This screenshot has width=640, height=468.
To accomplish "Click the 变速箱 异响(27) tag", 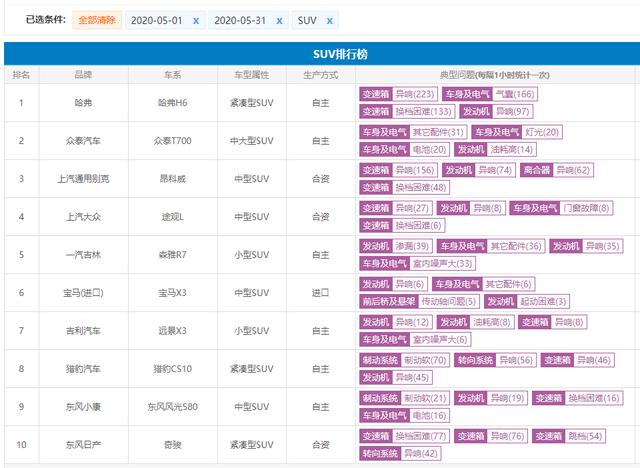I will pyautogui.click(x=396, y=208).
